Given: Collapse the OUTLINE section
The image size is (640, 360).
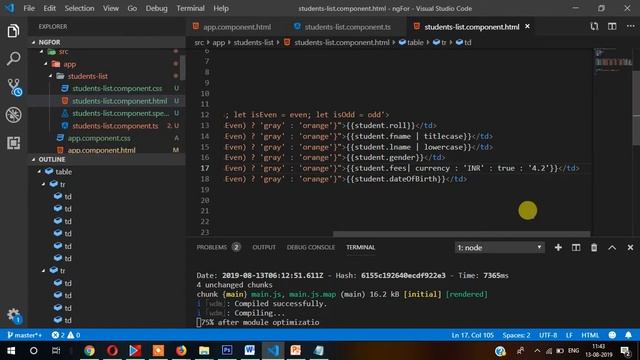Looking at the screenshot, I should tap(34, 160).
